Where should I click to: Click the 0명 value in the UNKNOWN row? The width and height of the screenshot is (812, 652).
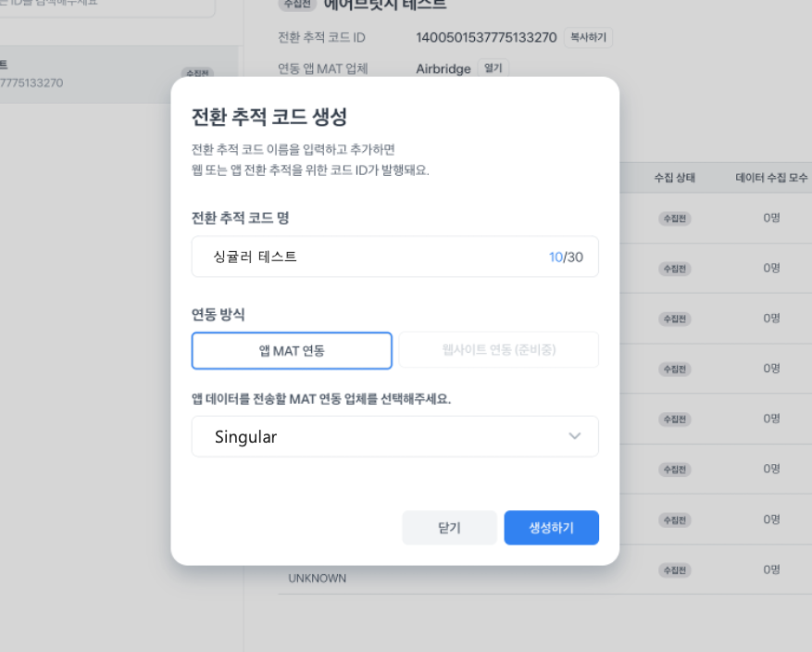pos(771,570)
